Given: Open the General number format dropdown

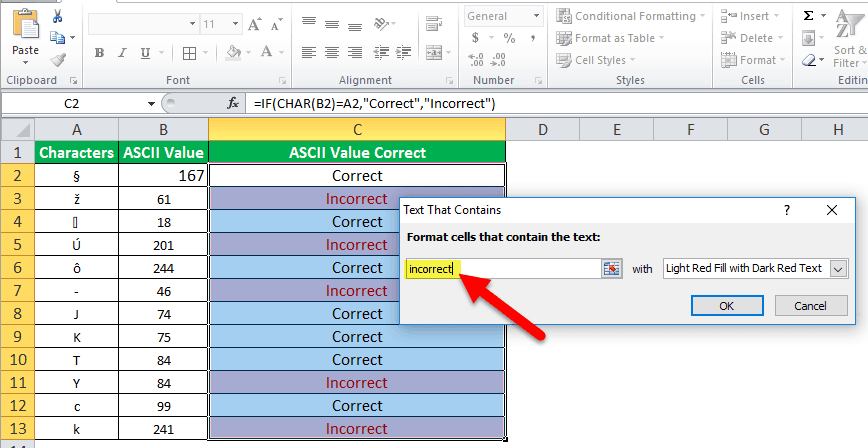Looking at the screenshot, I should click(x=537, y=16).
